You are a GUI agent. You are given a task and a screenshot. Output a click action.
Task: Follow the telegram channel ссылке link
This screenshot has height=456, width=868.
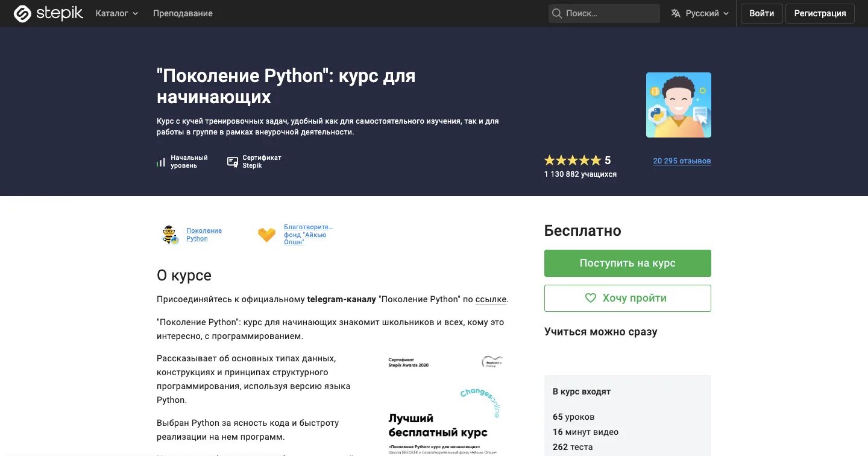coord(491,299)
